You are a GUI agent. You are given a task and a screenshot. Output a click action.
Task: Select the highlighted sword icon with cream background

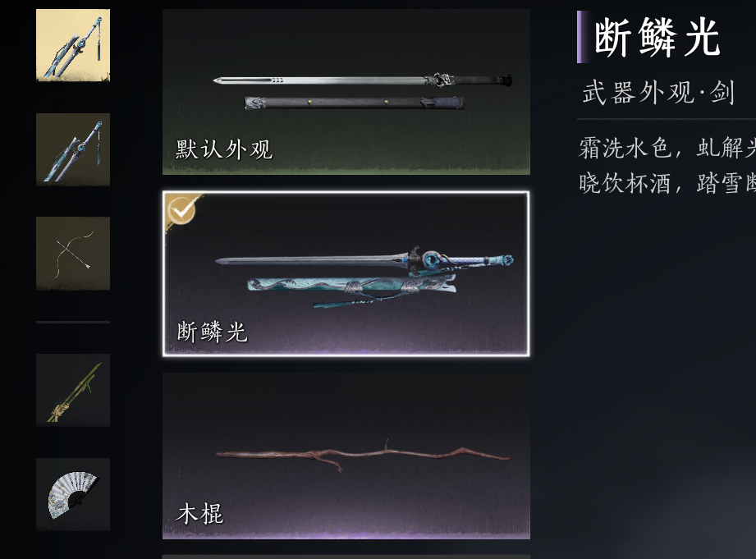coord(73,45)
